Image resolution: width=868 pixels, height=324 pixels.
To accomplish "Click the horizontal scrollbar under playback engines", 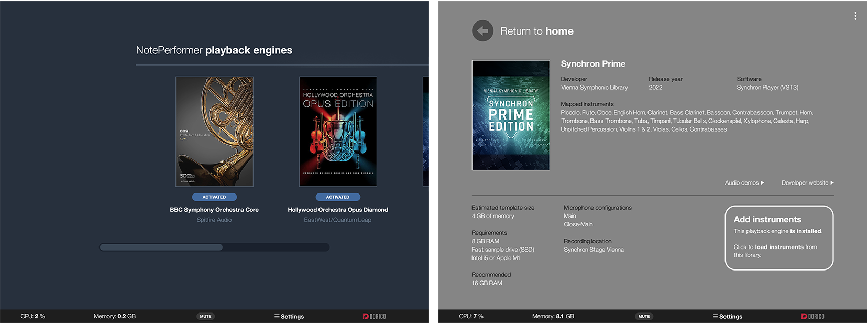I will [x=214, y=247].
